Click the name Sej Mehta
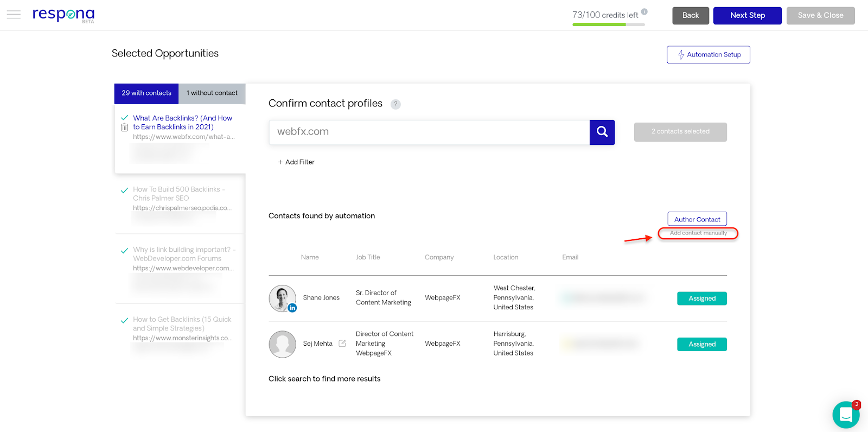Screen dimensions: 868x432 (317, 344)
